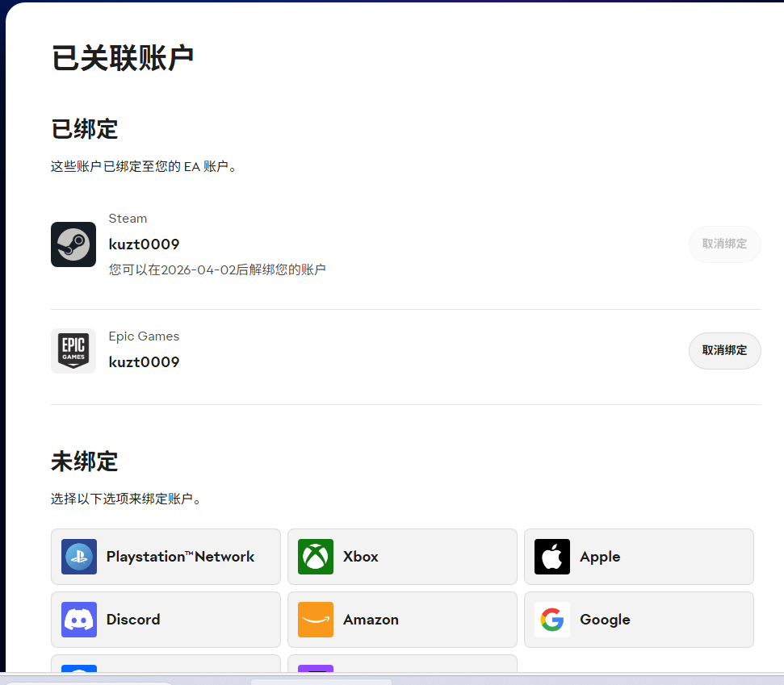784x685 pixels.
Task: Click the 已关联账户 page heading
Action: pos(122,59)
